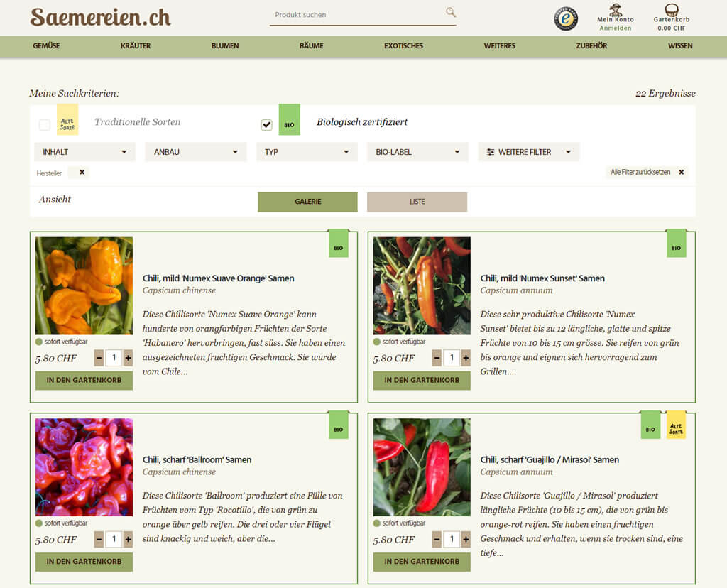Image resolution: width=727 pixels, height=588 pixels.
Task: Decrease quantity for Numex Sunset
Action: (437, 359)
